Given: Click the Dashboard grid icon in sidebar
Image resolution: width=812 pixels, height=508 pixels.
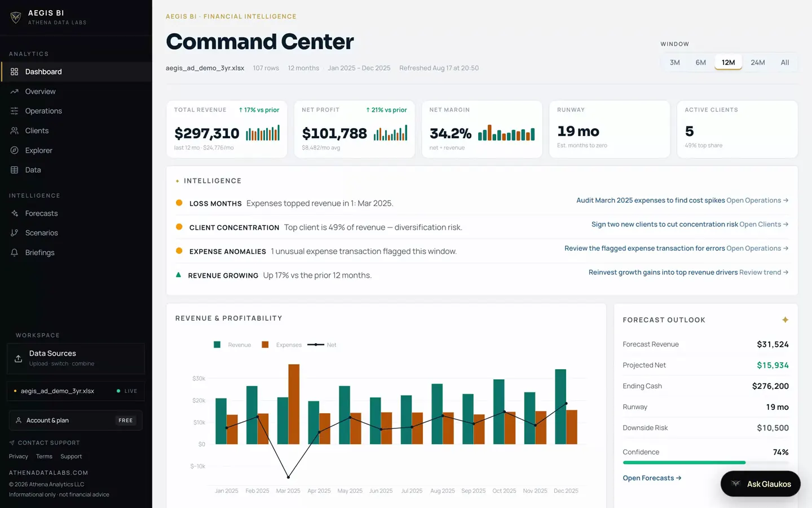Looking at the screenshot, I should tap(15, 72).
